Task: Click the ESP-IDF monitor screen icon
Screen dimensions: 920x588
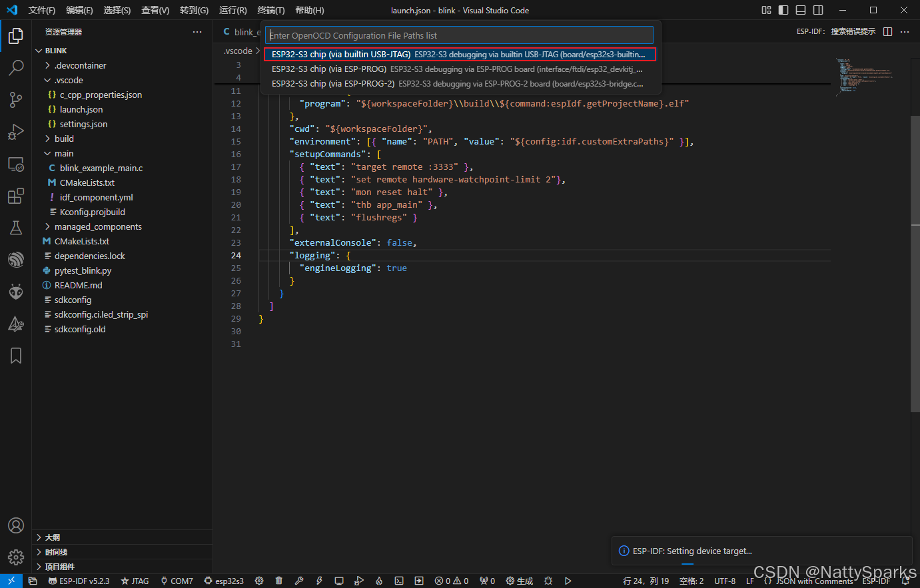Action: (x=339, y=581)
